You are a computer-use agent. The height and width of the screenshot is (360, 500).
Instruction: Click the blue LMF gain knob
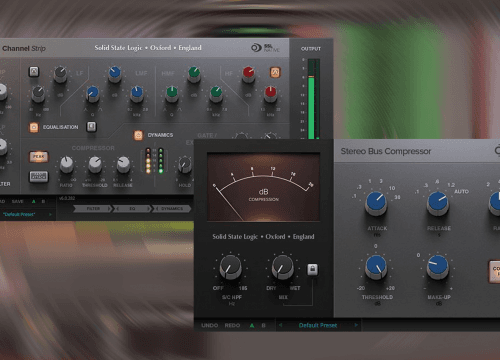115,74
